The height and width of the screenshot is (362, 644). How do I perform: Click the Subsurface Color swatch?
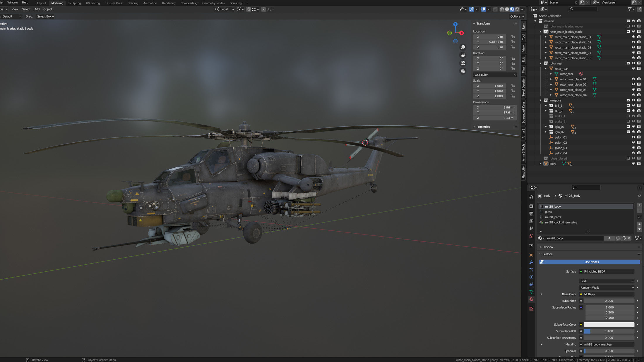[x=609, y=325]
